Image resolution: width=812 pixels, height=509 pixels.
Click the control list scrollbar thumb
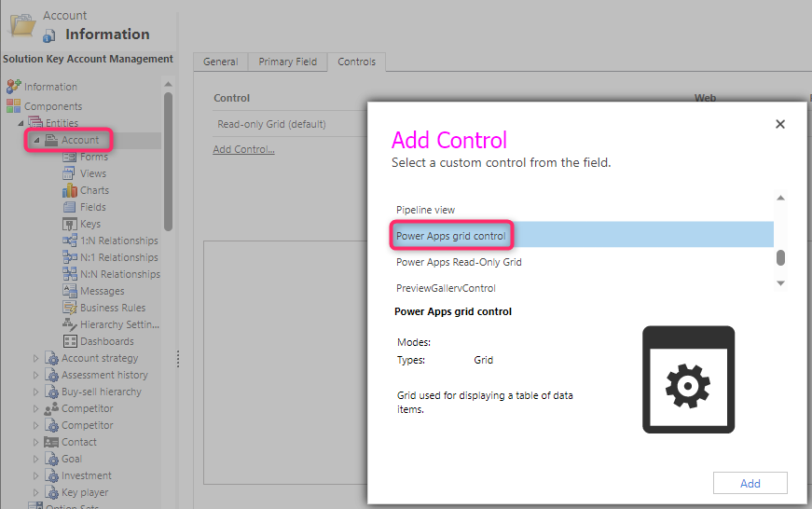[x=780, y=257]
